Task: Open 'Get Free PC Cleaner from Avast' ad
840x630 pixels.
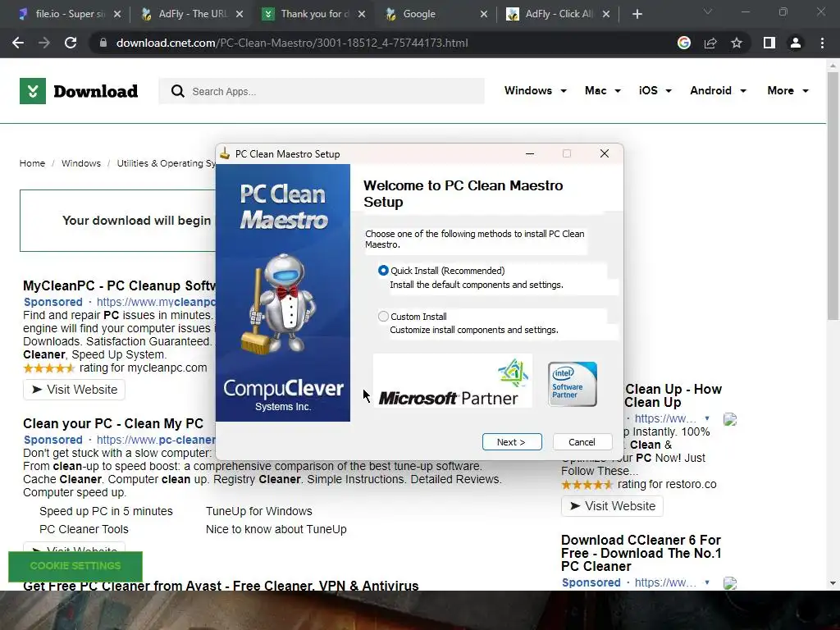Action: tap(221, 586)
